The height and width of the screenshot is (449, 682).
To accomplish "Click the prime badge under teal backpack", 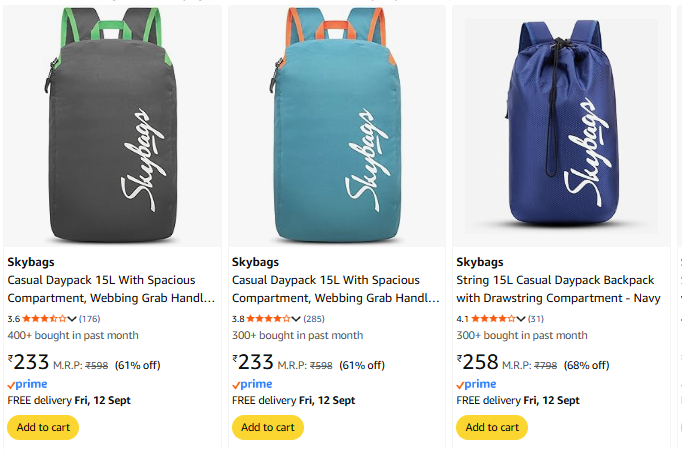I will (252, 384).
